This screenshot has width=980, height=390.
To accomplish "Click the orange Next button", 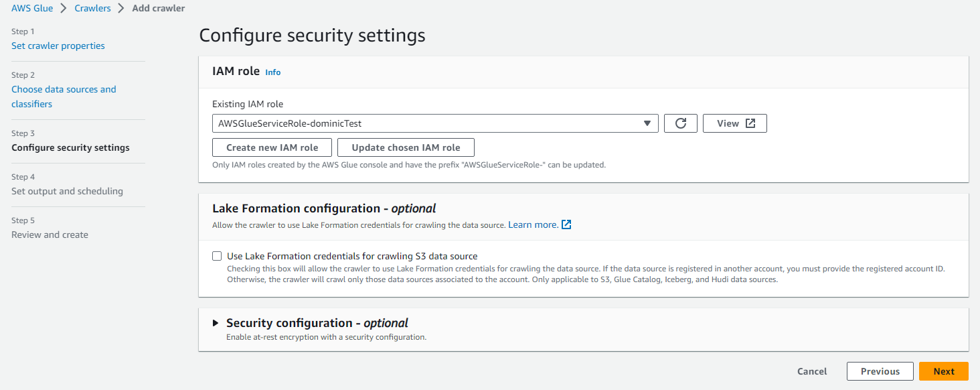I will pos(944,371).
